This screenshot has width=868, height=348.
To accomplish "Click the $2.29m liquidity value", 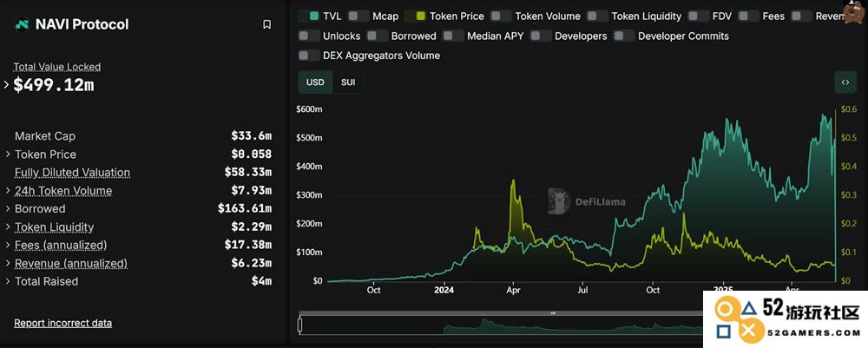I will (x=252, y=227).
